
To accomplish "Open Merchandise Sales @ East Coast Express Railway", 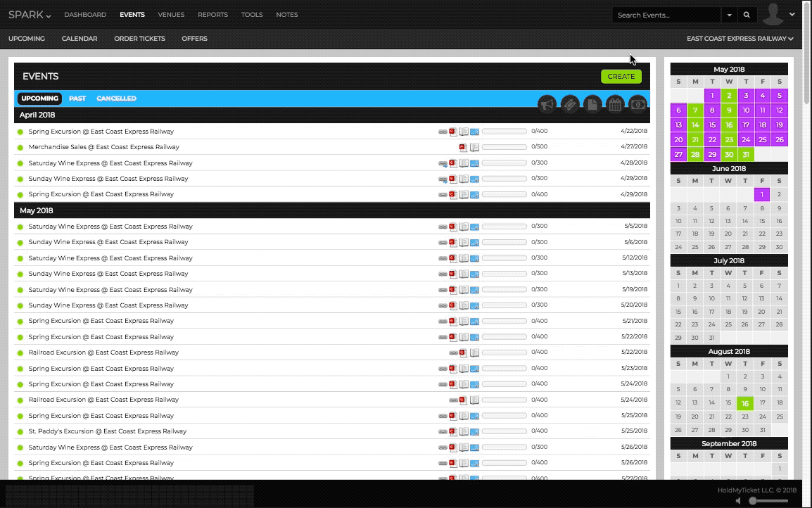I will click(103, 147).
